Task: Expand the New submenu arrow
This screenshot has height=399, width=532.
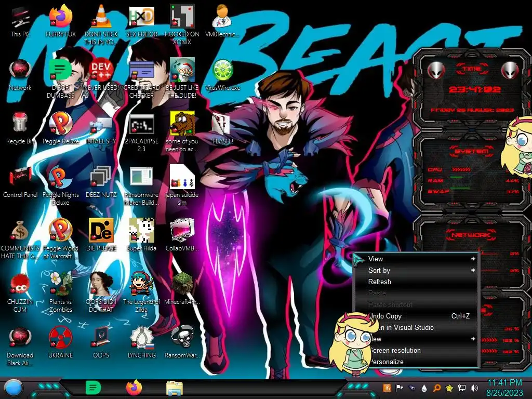Action: [473, 339]
